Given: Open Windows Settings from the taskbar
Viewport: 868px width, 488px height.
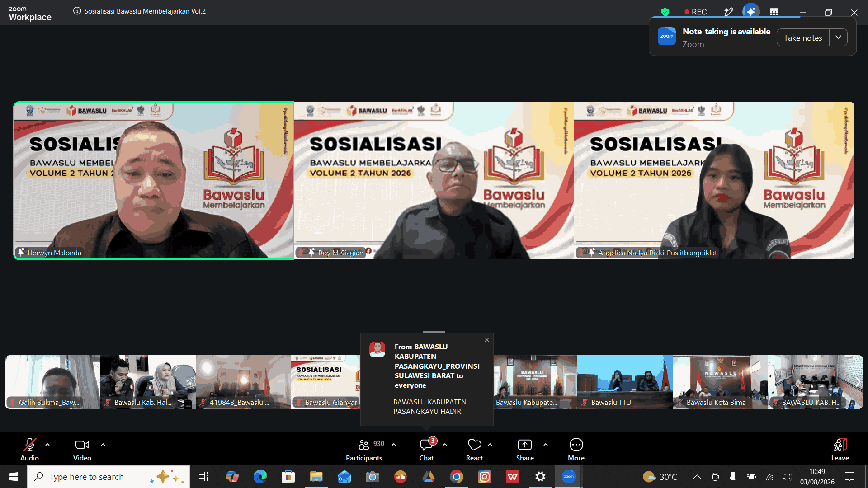Looking at the screenshot, I should [x=540, y=477].
